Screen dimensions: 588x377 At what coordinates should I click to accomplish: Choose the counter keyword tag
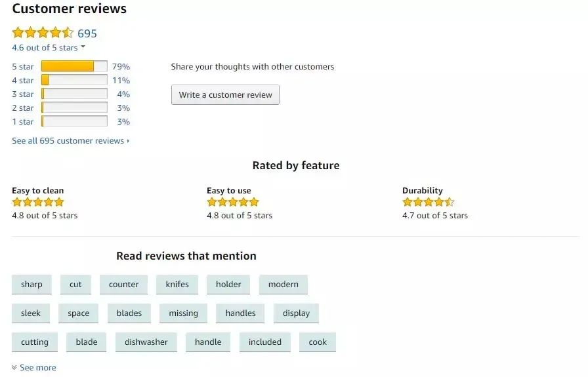pyautogui.click(x=123, y=285)
